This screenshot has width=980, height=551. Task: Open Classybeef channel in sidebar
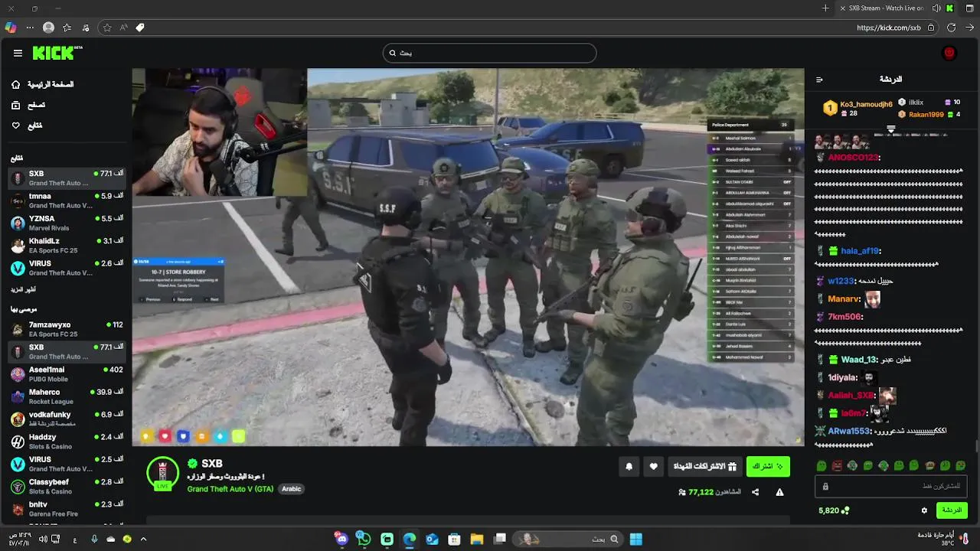[x=67, y=487]
